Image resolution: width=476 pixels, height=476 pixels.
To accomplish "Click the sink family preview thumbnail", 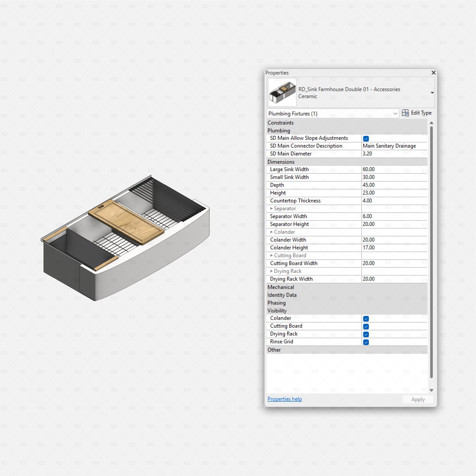I will [x=282, y=93].
